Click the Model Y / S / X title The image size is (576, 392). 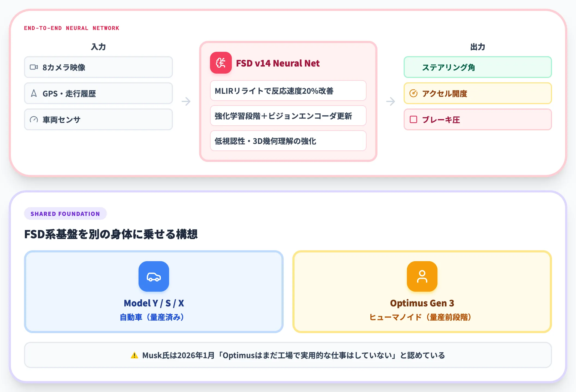click(x=154, y=303)
